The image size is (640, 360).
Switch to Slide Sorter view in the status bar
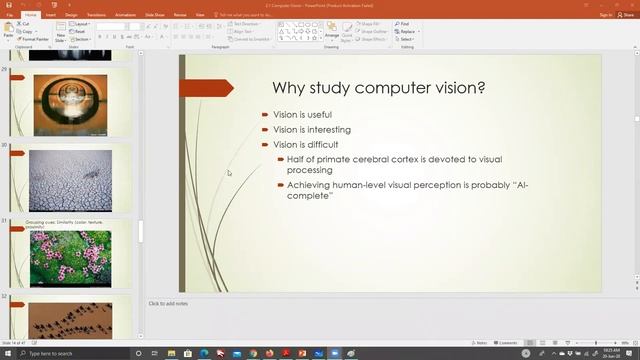[x=542, y=343]
